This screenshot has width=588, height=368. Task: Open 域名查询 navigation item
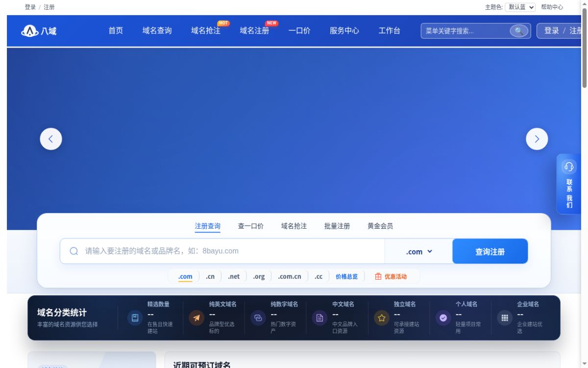pos(157,31)
